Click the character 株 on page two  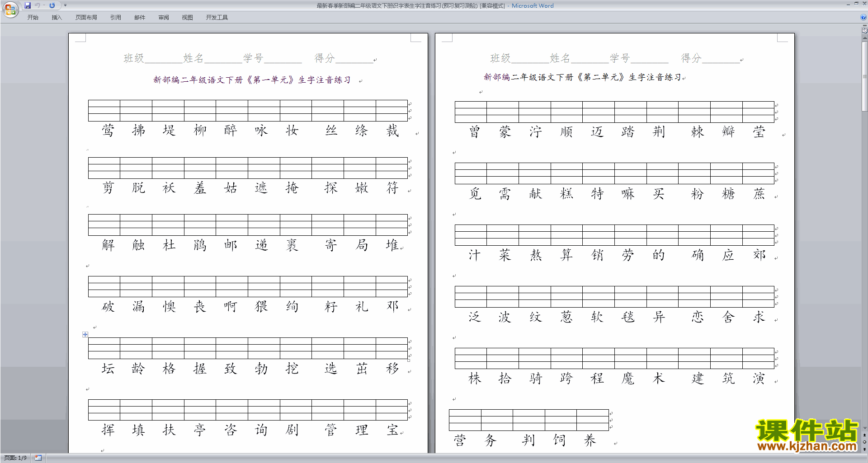tap(475, 379)
